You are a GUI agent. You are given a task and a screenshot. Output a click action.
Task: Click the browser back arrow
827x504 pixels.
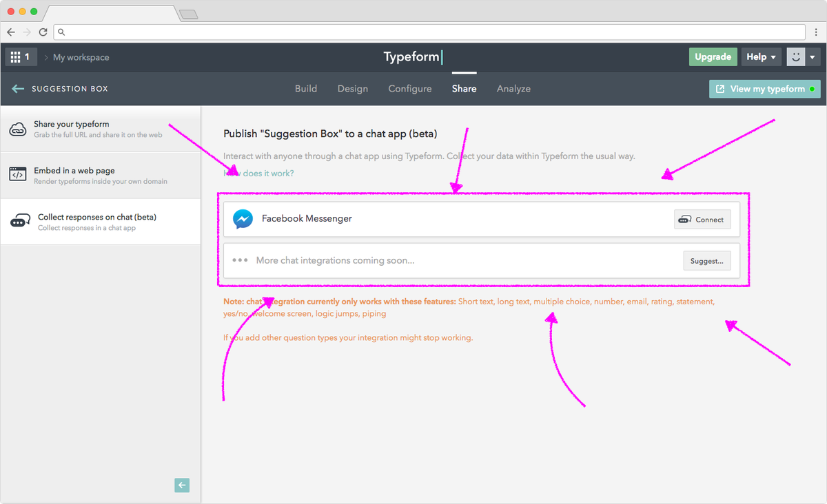click(x=11, y=32)
